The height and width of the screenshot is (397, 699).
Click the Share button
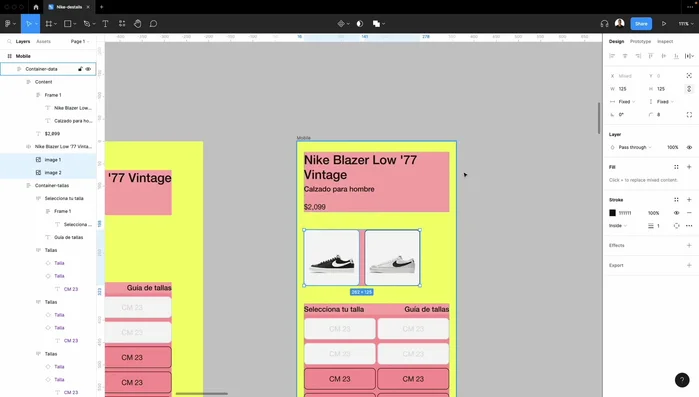click(641, 24)
